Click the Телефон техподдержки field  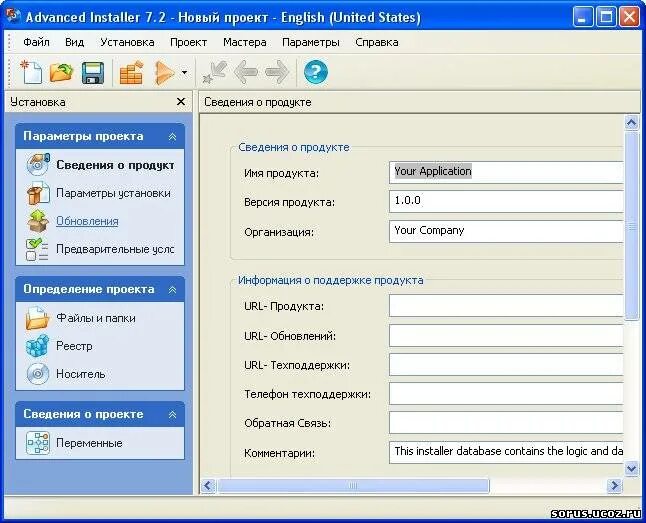click(506, 394)
